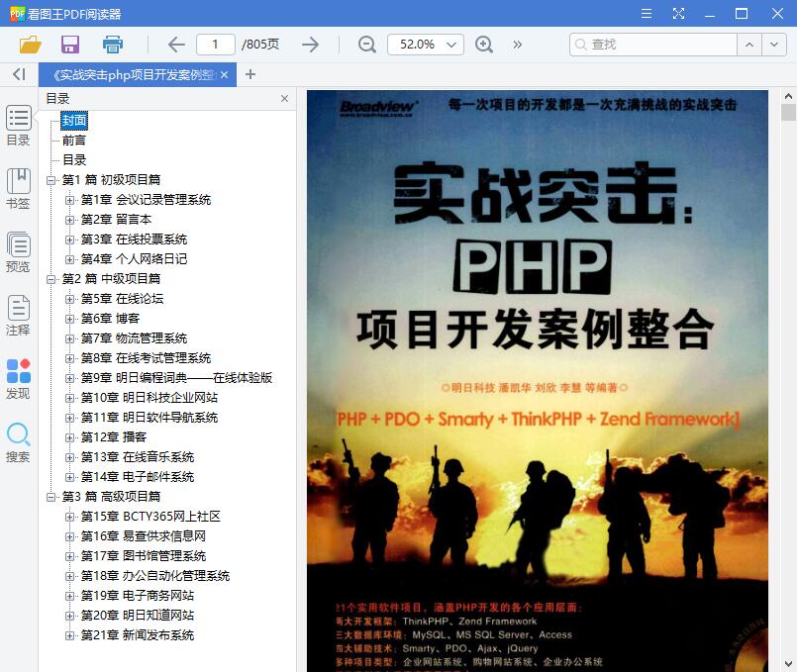The image size is (797, 672).
Task: Click document scrollbar down arrow
Action: tap(788, 663)
